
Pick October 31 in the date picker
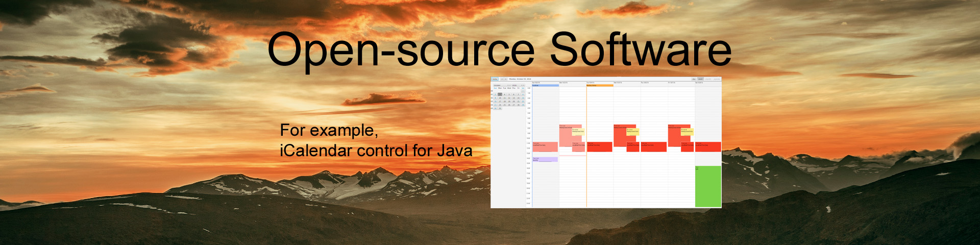pyautogui.click(x=500, y=108)
